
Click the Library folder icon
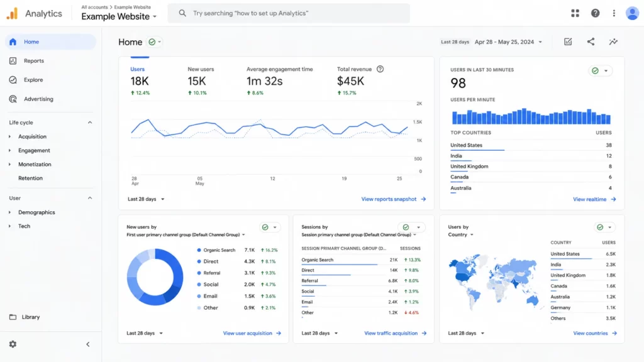tap(13, 317)
